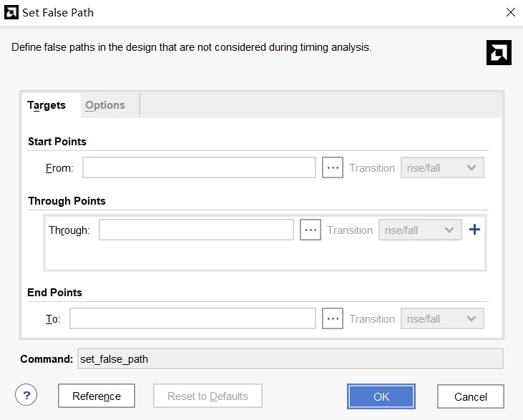523x420 pixels.
Task: Close the Set False Path dialog
Action: (510, 12)
